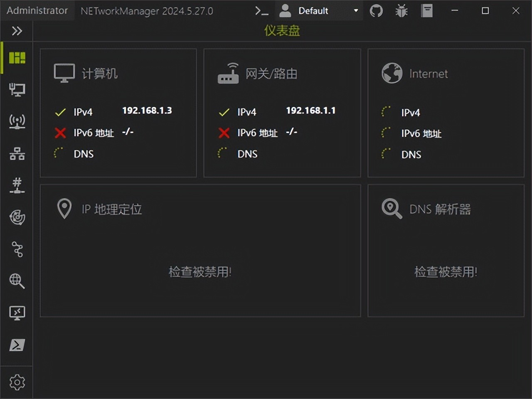Viewport: 532px width, 399px height.
Task: Click the IPv4 label in Internet card
Action: pos(411,113)
